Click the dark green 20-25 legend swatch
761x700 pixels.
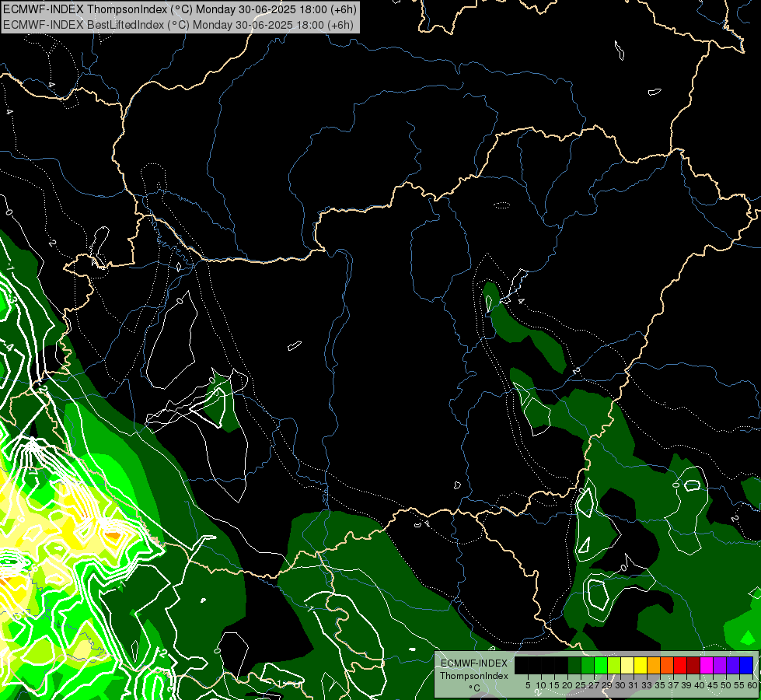pos(574,665)
